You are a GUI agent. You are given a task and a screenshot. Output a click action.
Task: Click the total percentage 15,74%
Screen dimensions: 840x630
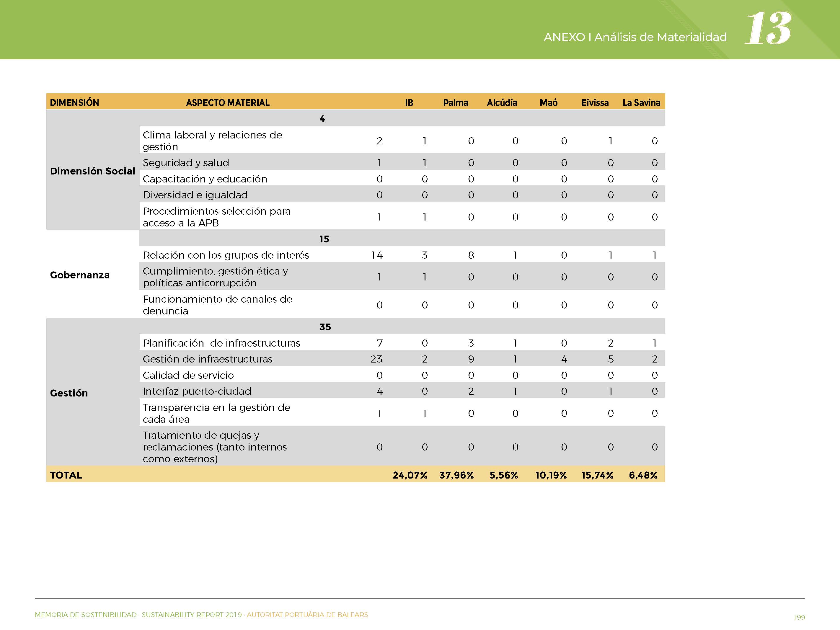pos(597,475)
